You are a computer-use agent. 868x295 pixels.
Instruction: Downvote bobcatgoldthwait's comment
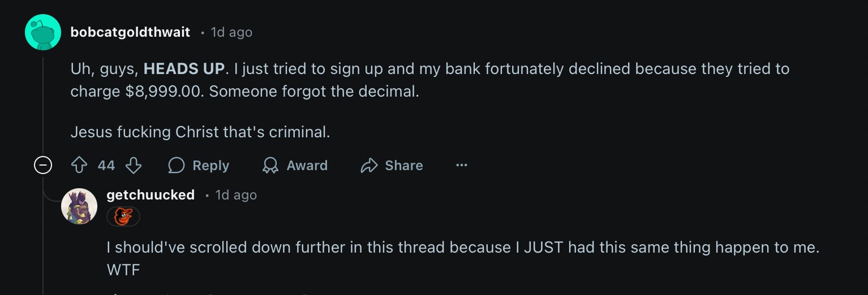click(x=133, y=166)
